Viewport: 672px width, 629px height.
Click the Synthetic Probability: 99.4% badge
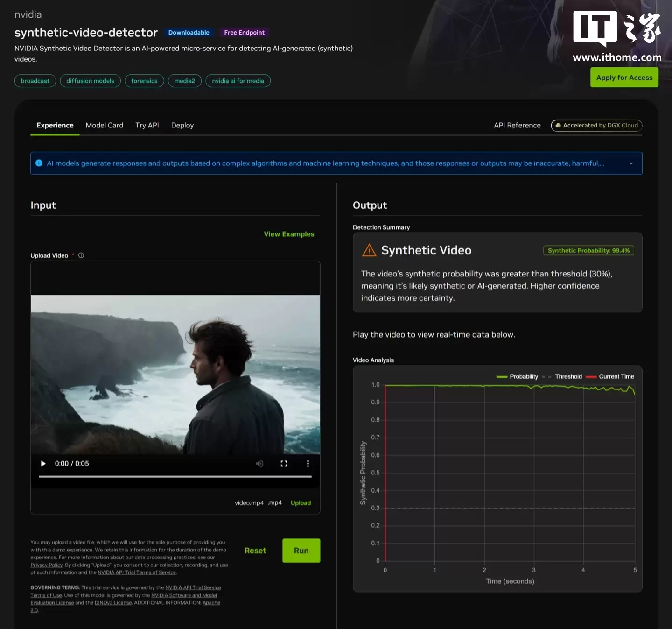click(588, 251)
